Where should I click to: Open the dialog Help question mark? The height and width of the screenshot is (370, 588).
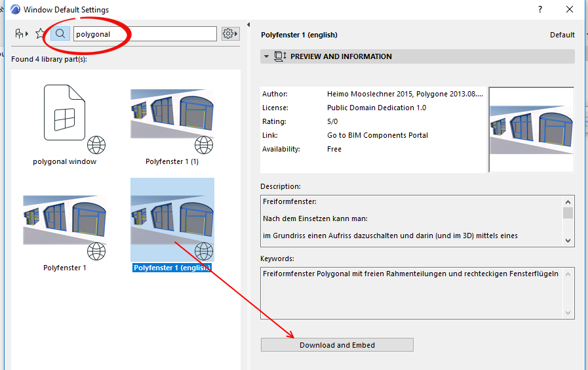[540, 9]
